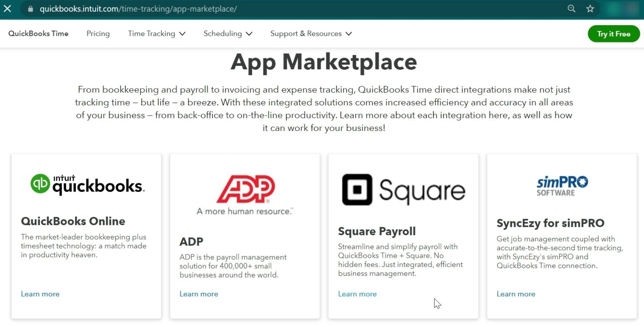Expand the Time Tracking dropdown menu
Viewport: 644px width, 327px height.
tap(157, 34)
